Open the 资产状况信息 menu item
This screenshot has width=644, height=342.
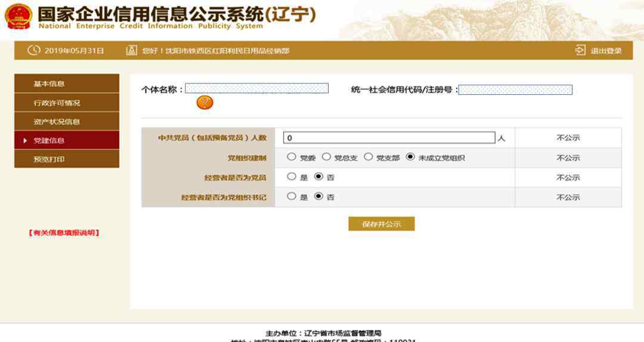(x=67, y=122)
